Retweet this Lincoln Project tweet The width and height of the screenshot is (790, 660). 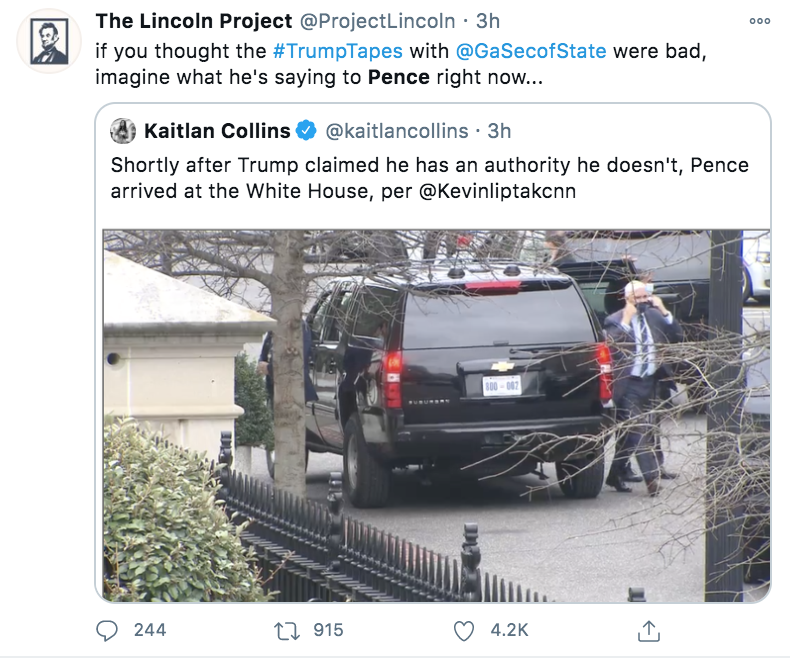[x=285, y=630]
